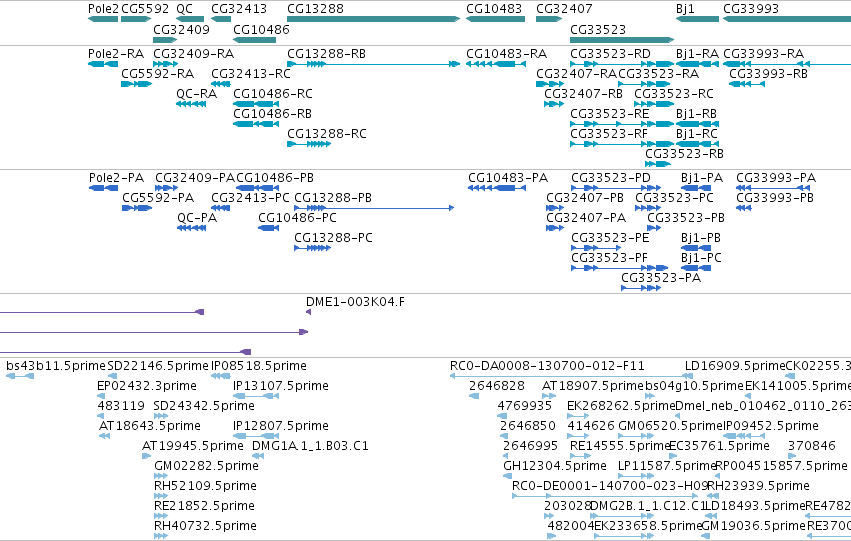Click EST bs43b11.5prime

pyautogui.click(x=56, y=366)
